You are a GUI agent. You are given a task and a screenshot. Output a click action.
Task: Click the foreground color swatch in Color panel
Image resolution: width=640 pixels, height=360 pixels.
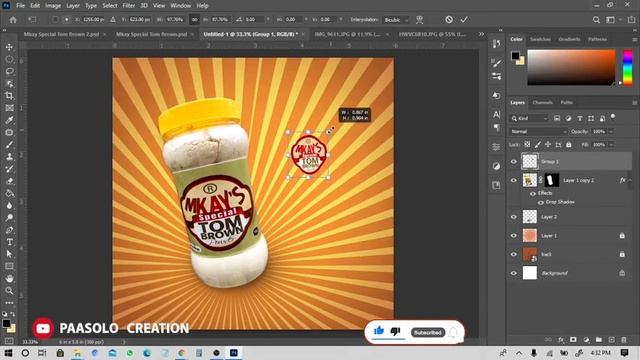[x=516, y=56]
